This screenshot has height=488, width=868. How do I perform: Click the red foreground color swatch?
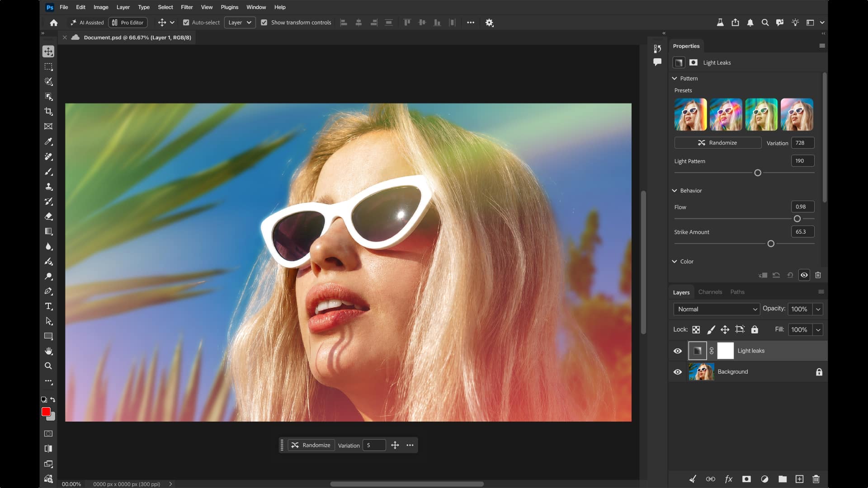pos(46,412)
